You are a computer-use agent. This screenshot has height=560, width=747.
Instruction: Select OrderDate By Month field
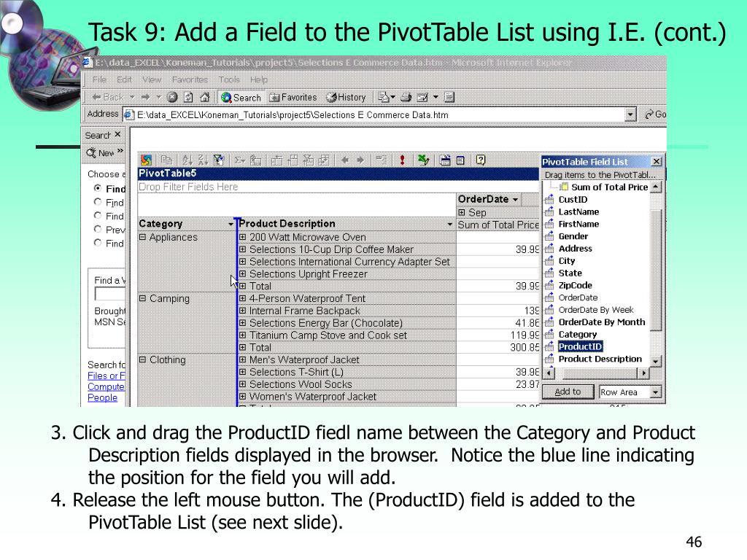pyautogui.click(x=602, y=322)
